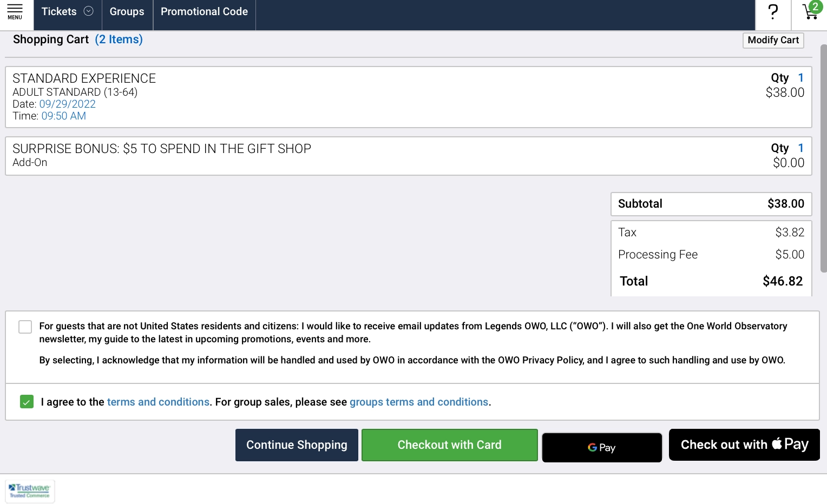
Task: Click the Subtotal $38.00 row
Action: (711, 204)
